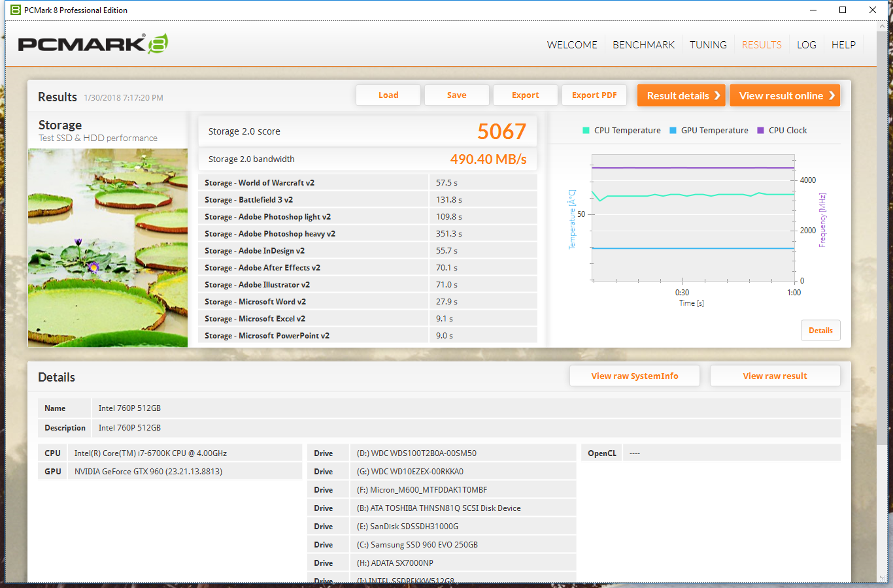Load a saved result file

[x=388, y=95]
